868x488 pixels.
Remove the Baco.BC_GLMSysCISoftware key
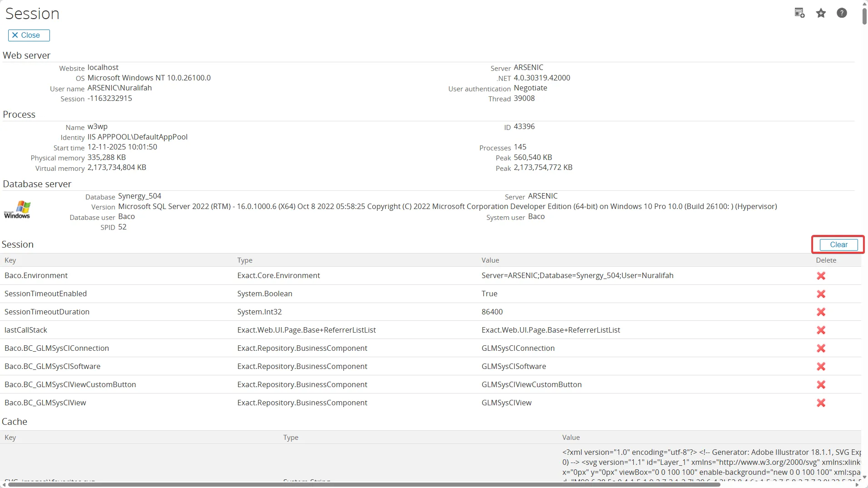click(x=821, y=367)
